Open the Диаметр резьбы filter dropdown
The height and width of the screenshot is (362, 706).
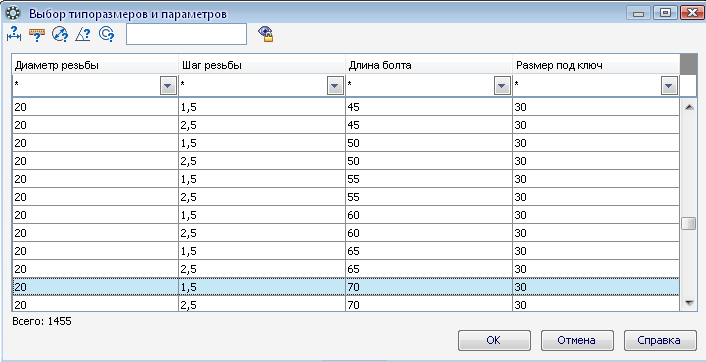pyautogui.click(x=168, y=86)
